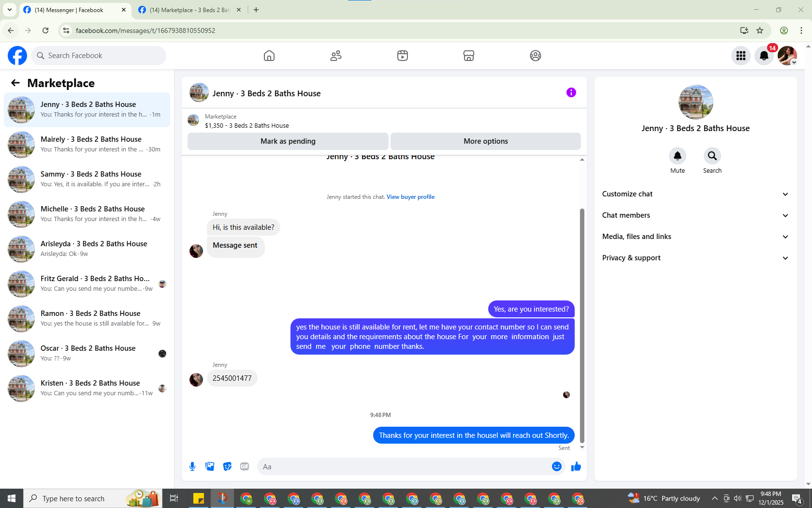Open View buyer profile link

[x=410, y=197]
